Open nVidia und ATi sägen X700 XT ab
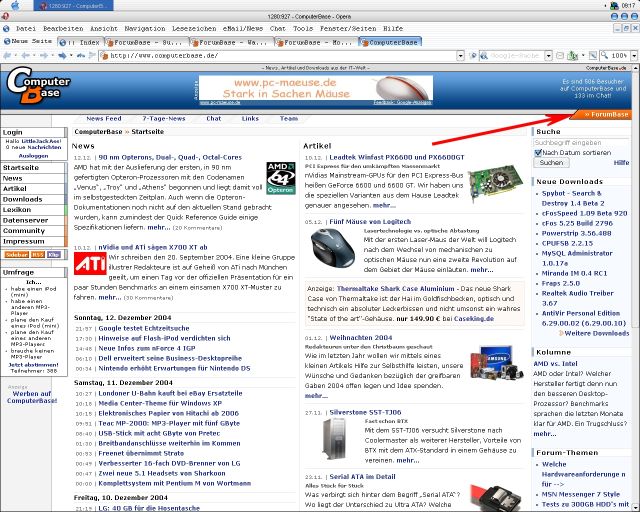 click(153, 247)
